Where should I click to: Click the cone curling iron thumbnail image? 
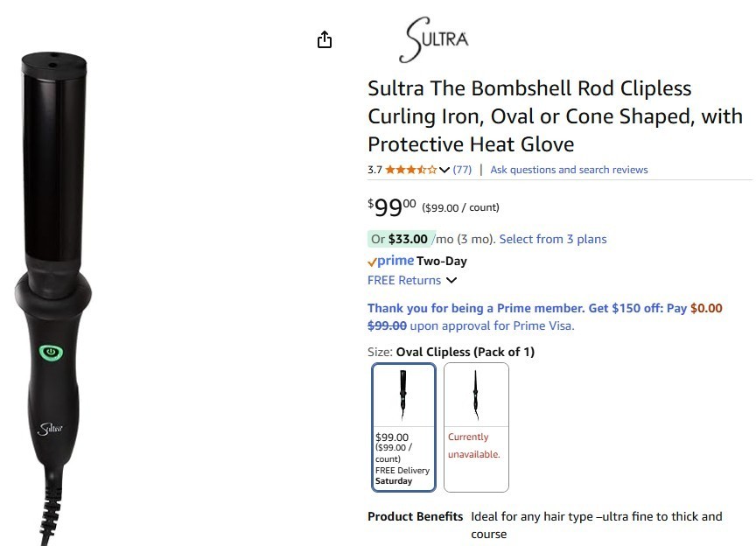coord(476,395)
